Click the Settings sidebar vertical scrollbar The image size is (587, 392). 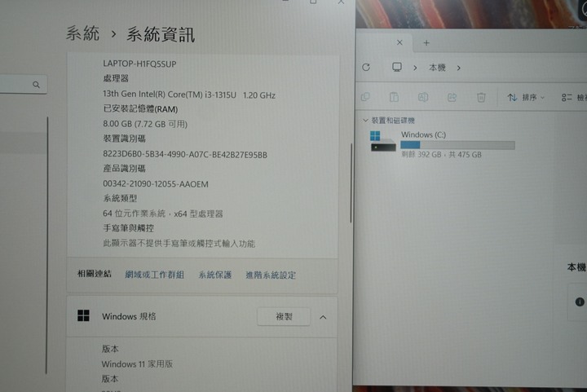pos(47,245)
